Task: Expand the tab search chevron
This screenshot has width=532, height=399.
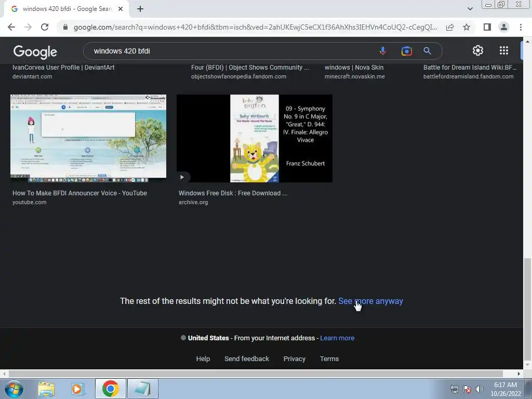Action: pyautogui.click(x=470, y=9)
